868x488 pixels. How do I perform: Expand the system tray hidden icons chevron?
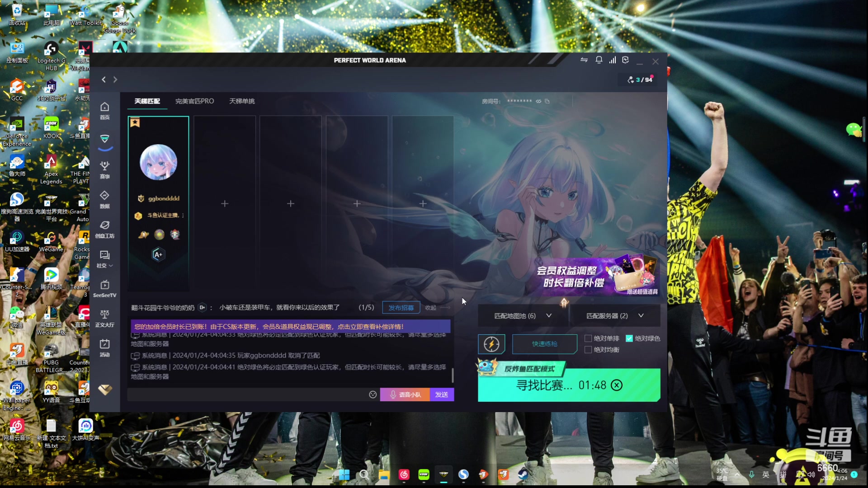click(x=737, y=474)
